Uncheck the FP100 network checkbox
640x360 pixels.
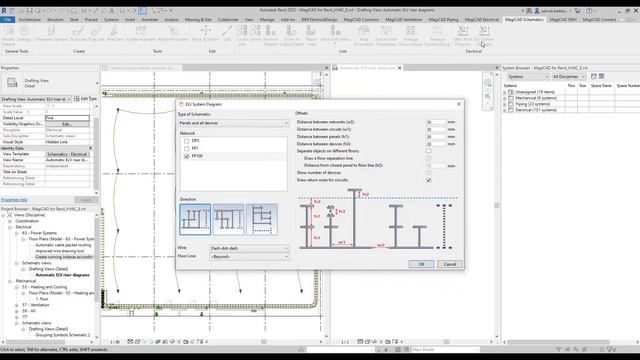pos(187,156)
